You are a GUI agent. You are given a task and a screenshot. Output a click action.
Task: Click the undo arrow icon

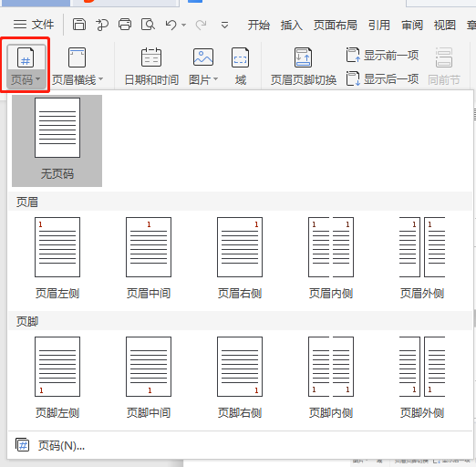171,25
